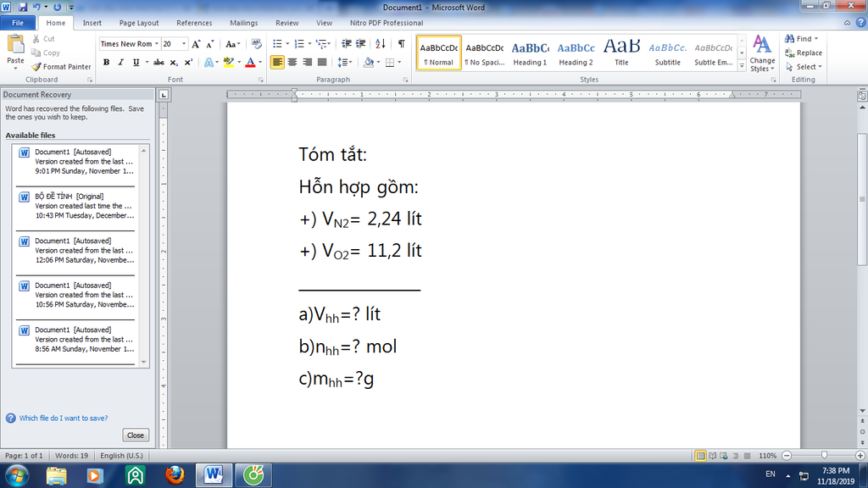Click the Cut scissors icon

(x=36, y=39)
